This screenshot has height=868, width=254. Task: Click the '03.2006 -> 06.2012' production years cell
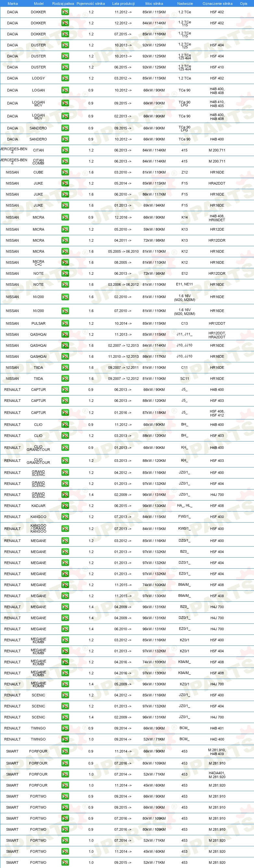[x=123, y=284]
